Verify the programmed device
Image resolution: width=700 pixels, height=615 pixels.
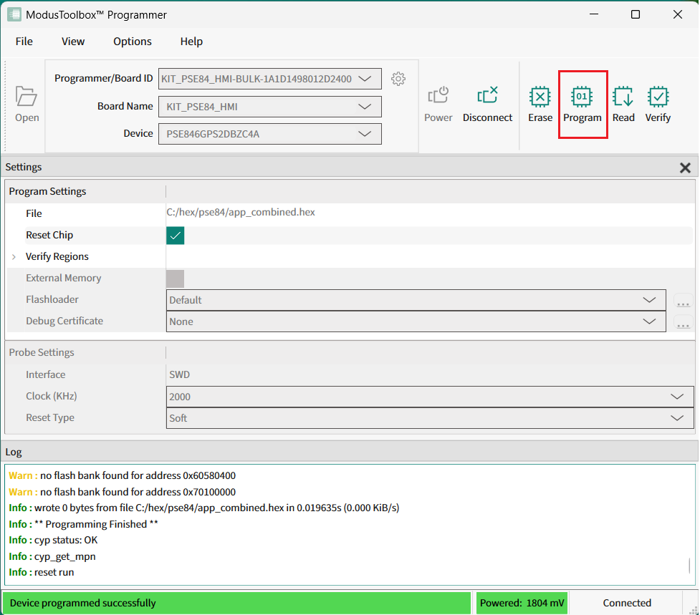pos(658,105)
